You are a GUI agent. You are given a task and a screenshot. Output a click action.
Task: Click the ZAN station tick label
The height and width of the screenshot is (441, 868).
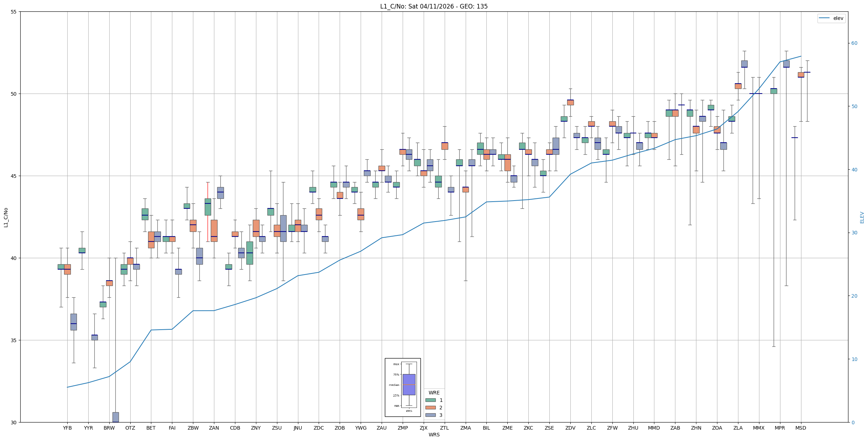click(214, 428)
